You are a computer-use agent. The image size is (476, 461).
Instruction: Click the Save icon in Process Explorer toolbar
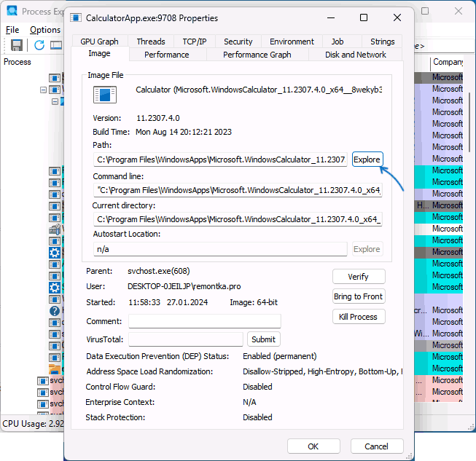tap(17, 45)
